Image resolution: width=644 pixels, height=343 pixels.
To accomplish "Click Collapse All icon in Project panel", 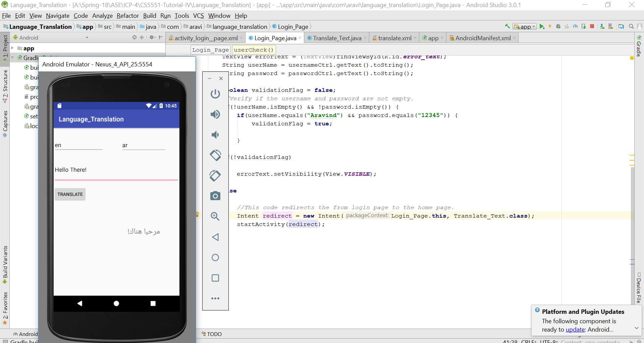I will (142, 37).
